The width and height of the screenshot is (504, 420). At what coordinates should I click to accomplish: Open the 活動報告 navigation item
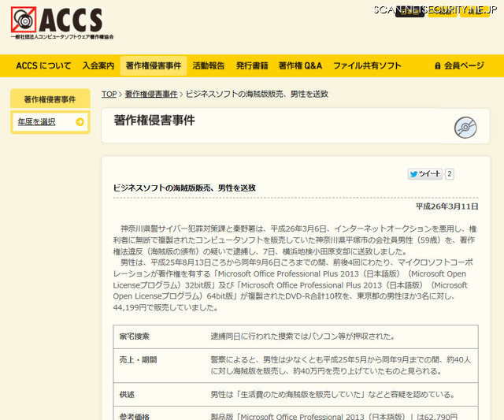[209, 66]
